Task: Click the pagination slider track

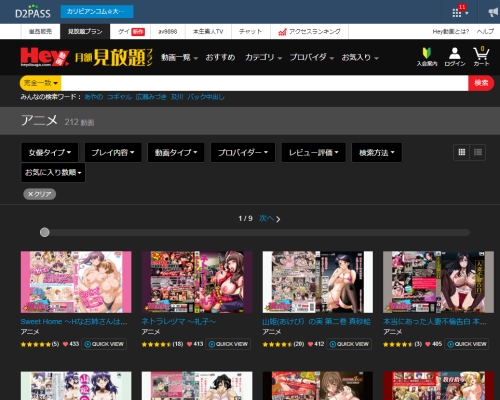Action: point(255,232)
